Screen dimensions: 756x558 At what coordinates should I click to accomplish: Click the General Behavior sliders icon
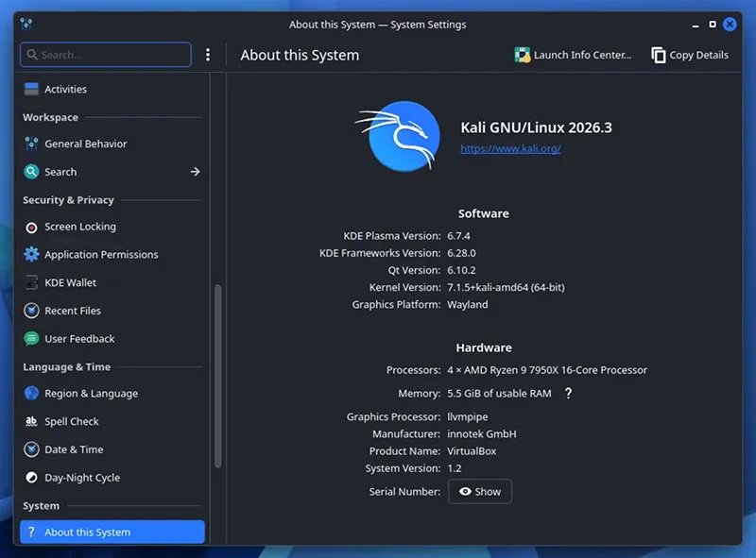(x=31, y=144)
